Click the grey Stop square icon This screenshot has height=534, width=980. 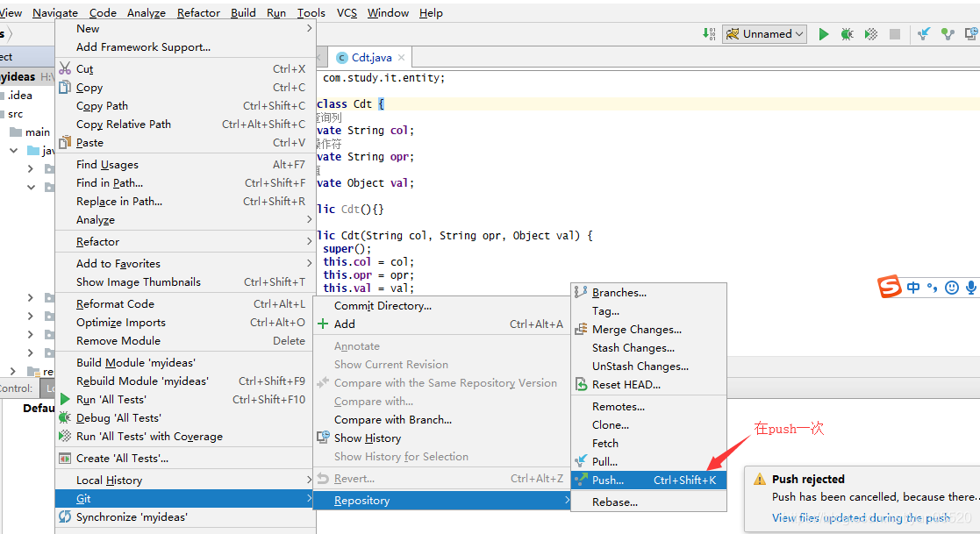895,34
